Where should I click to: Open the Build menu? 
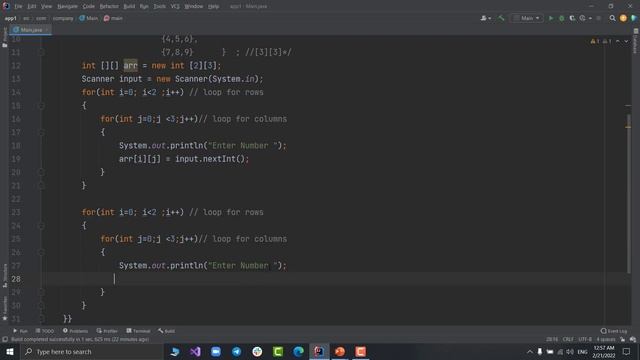coord(129,6)
